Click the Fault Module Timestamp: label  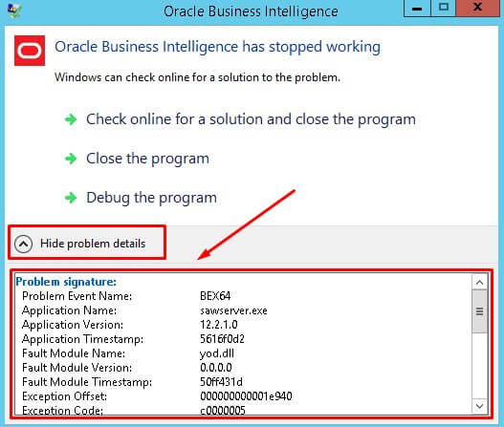(87, 382)
